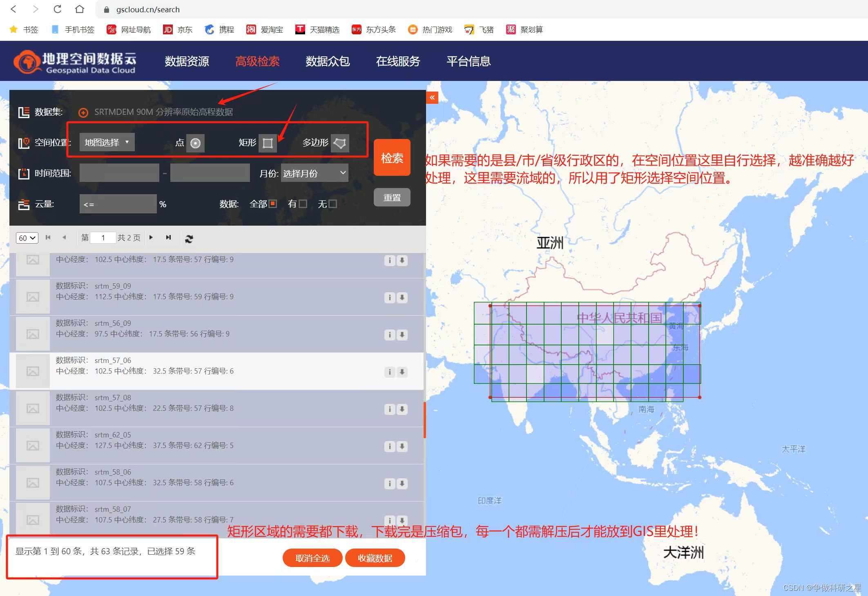The width and height of the screenshot is (868, 596).
Task: Refresh the results list
Action: point(189,239)
